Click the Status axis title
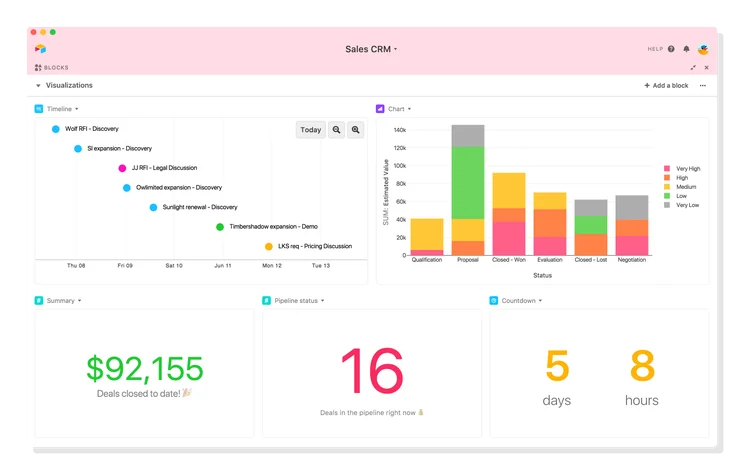 [542, 276]
